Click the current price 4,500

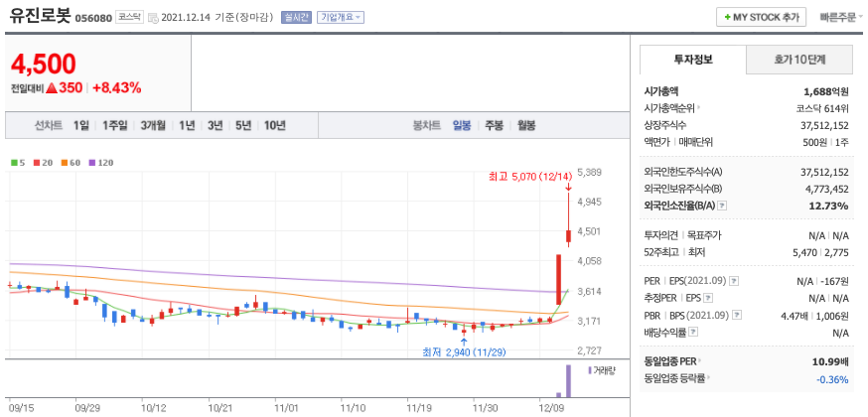[x=43, y=65]
